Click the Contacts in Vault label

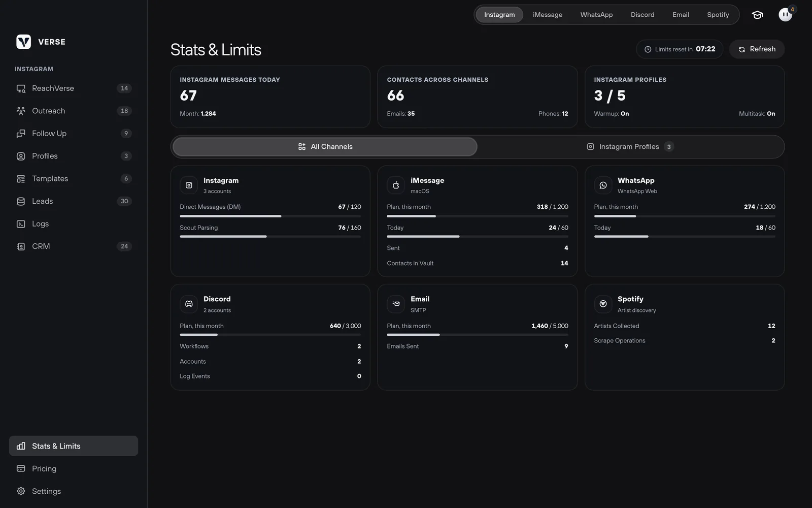pos(410,263)
